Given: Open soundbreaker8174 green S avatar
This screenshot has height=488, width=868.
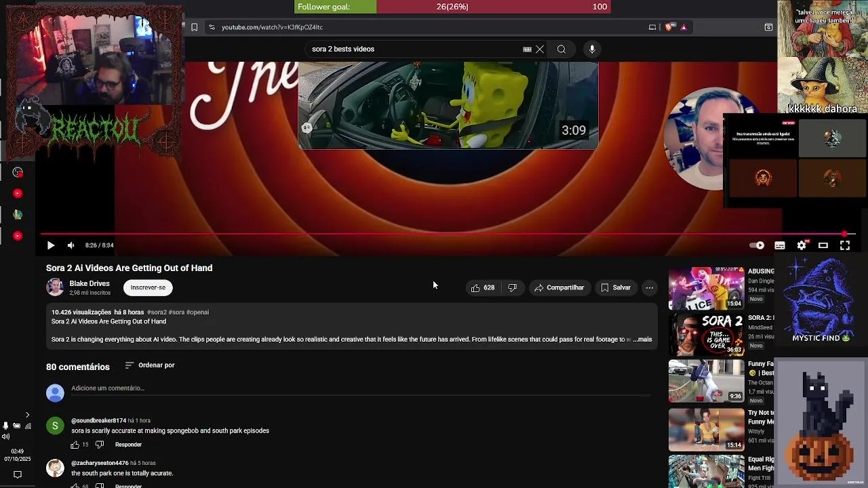Looking at the screenshot, I should point(55,426).
